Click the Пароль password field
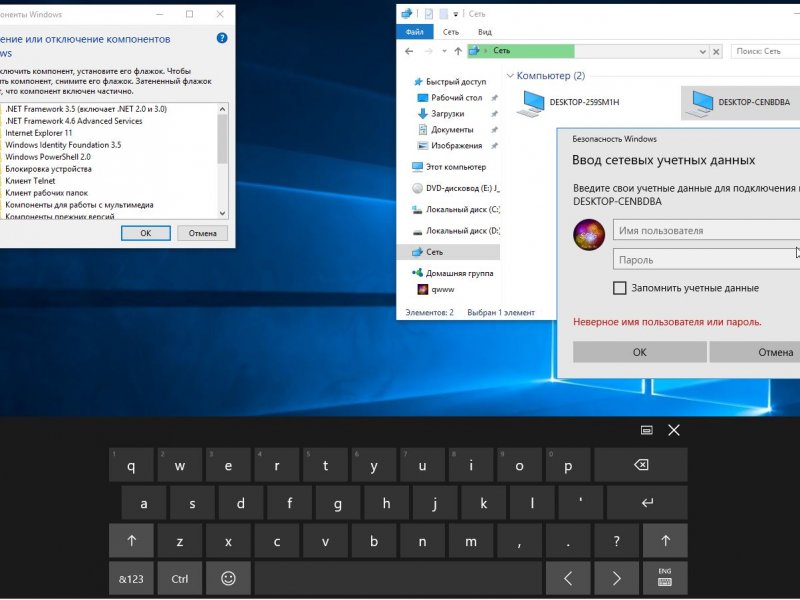800x600 pixels. click(x=707, y=259)
